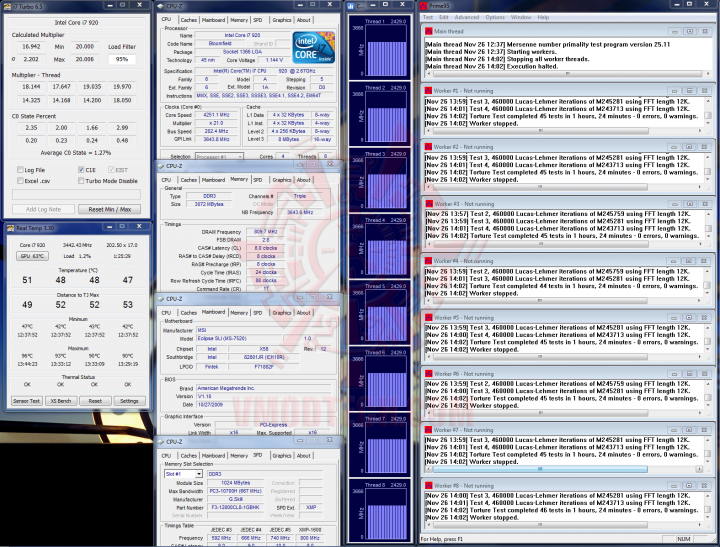
Task: Click the Sensor Test button
Action: pos(27,401)
